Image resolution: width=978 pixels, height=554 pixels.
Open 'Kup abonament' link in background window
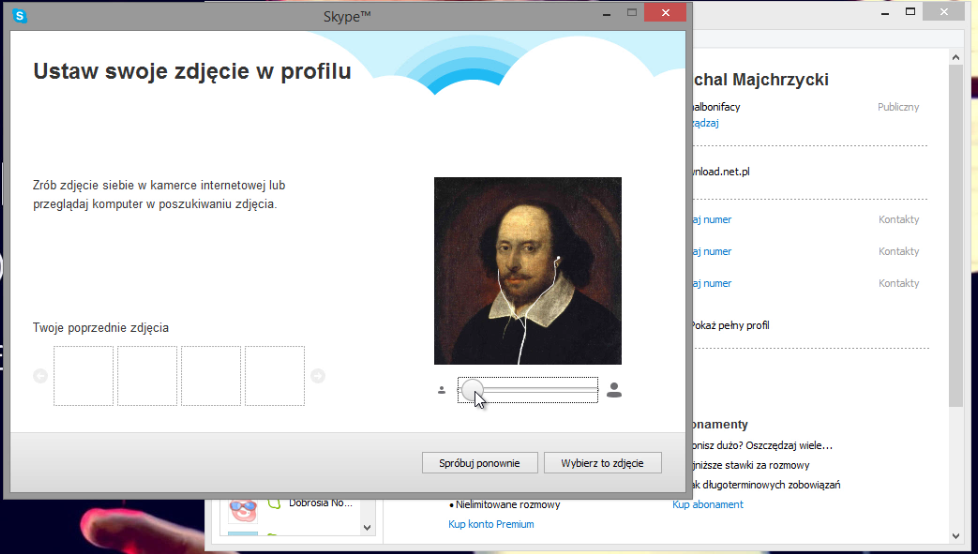coord(707,504)
